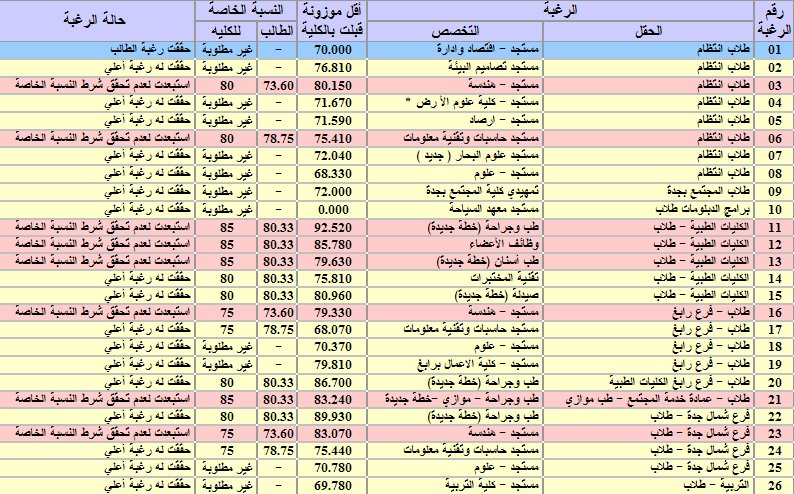Click the 0.000 score cell
This screenshot has height=494, width=794.
pyautogui.click(x=331, y=208)
